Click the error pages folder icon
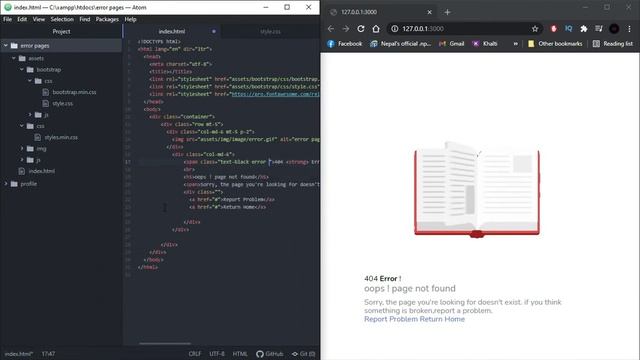Image resolution: width=640 pixels, height=360 pixels. click(14, 46)
